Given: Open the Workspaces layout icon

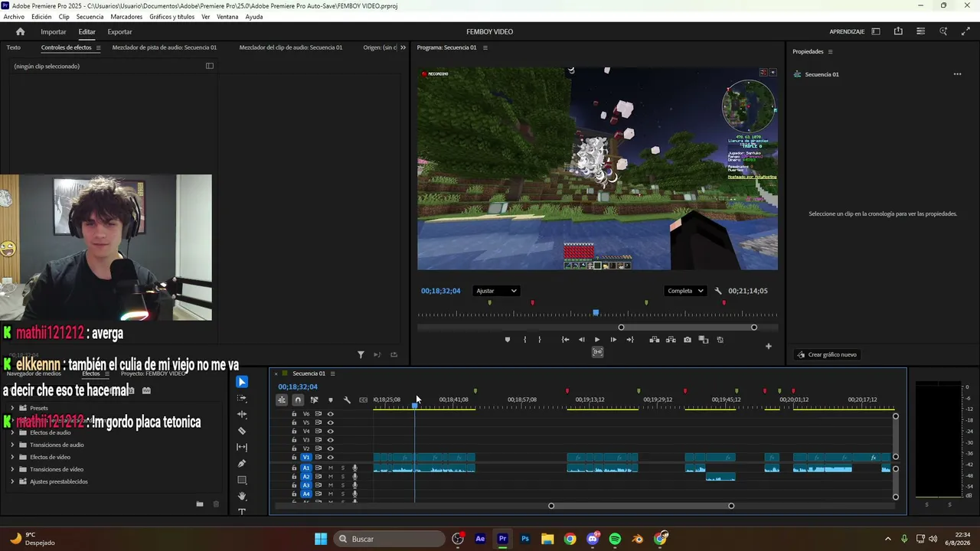Looking at the screenshot, I should (x=876, y=31).
